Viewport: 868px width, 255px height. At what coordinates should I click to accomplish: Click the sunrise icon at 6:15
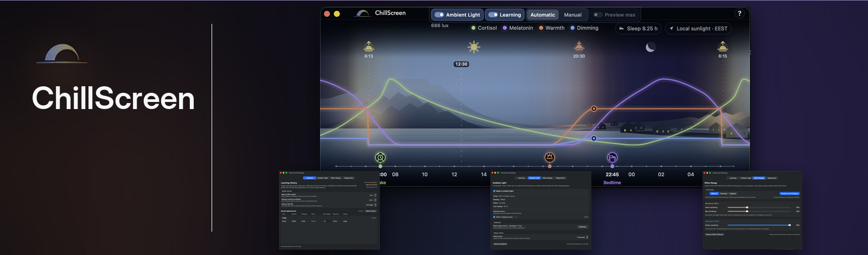pyautogui.click(x=723, y=46)
